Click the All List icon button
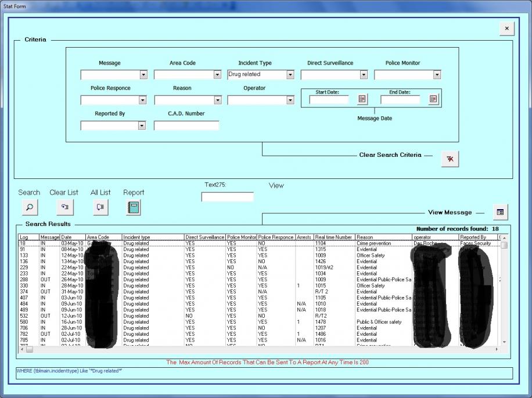Viewport: 532px width, 398px height. click(x=100, y=207)
